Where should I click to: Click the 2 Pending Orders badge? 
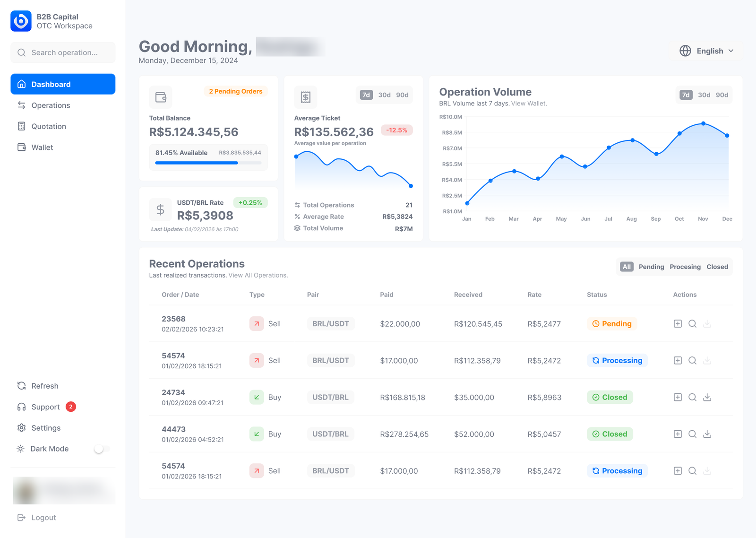(x=236, y=91)
